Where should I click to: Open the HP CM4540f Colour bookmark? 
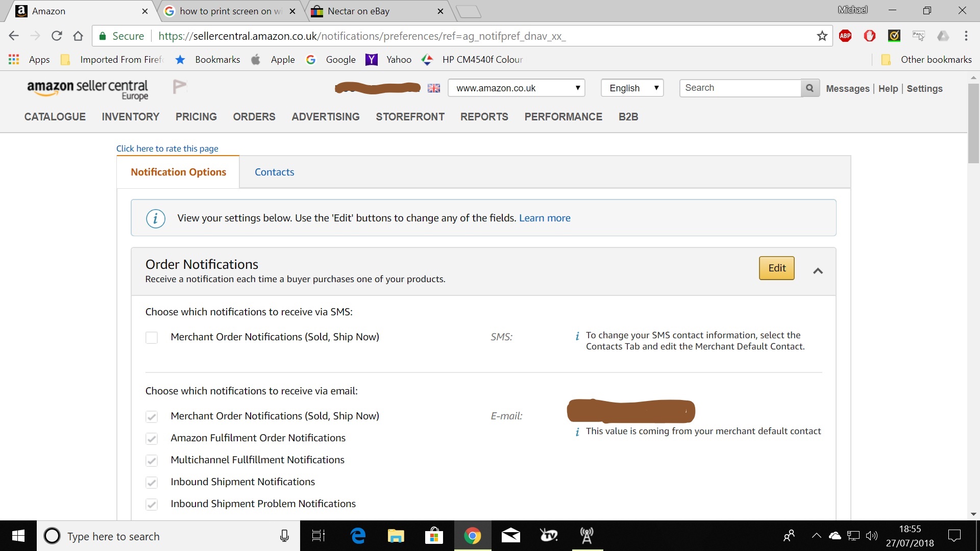pyautogui.click(x=472, y=60)
